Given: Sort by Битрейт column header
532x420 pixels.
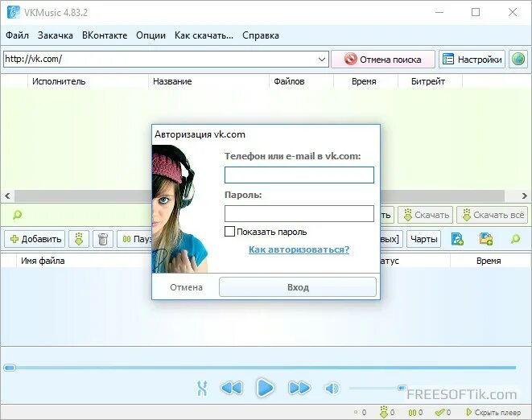Looking at the screenshot, I should pos(430,81).
